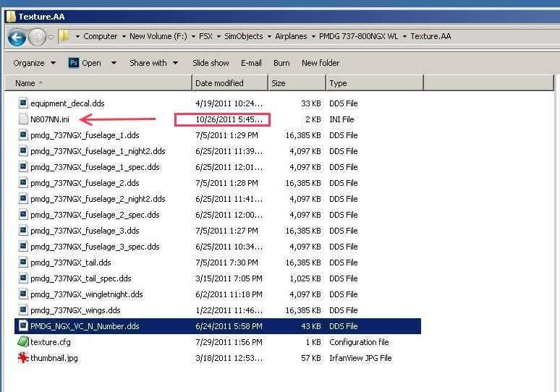The height and width of the screenshot is (392, 560).
Task: Click the green texture.cfg file icon
Action: click(23, 341)
